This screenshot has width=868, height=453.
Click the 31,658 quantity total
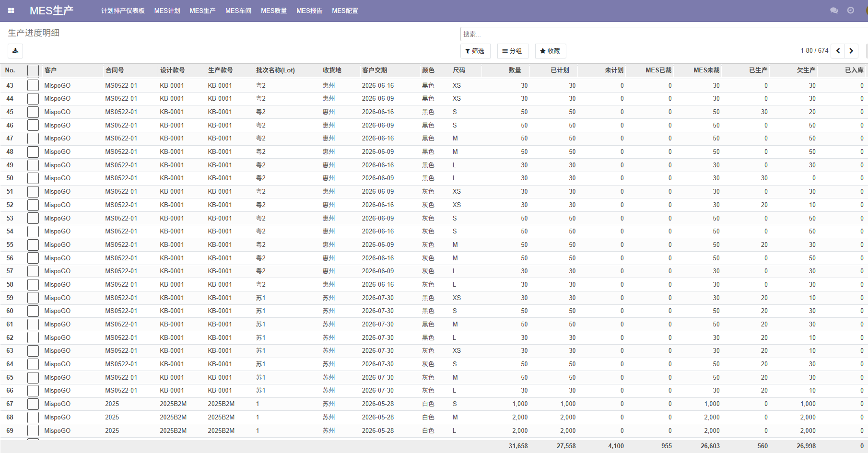point(518,446)
